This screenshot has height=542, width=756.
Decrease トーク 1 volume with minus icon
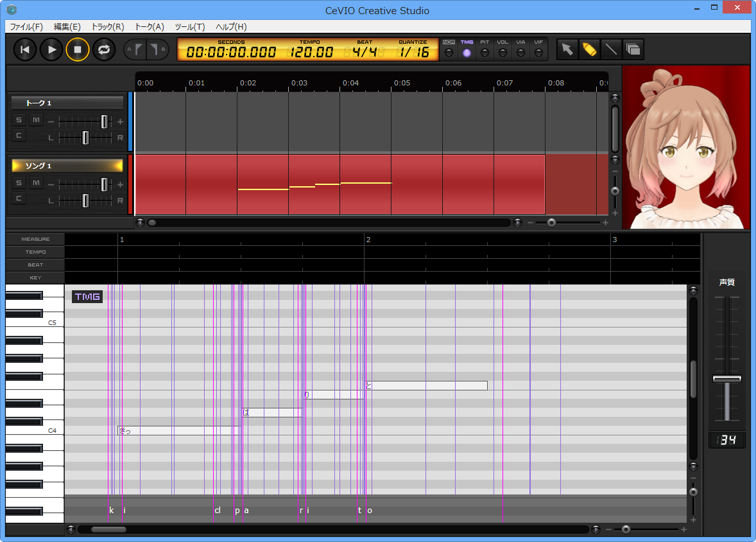[x=51, y=121]
